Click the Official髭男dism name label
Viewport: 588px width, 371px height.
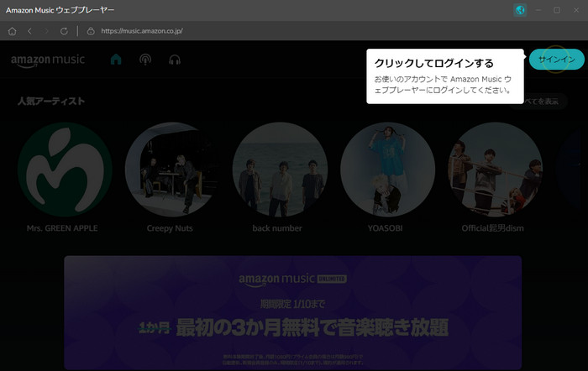click(x=493, y=228)
